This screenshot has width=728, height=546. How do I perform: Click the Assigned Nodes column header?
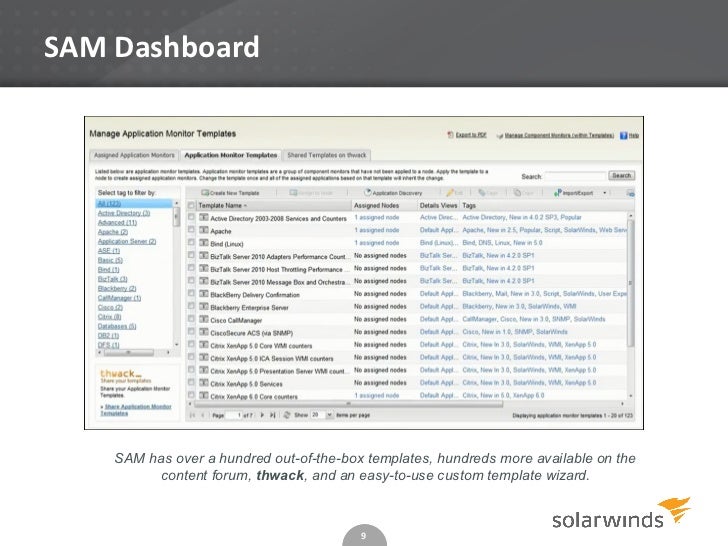(384, 205)
